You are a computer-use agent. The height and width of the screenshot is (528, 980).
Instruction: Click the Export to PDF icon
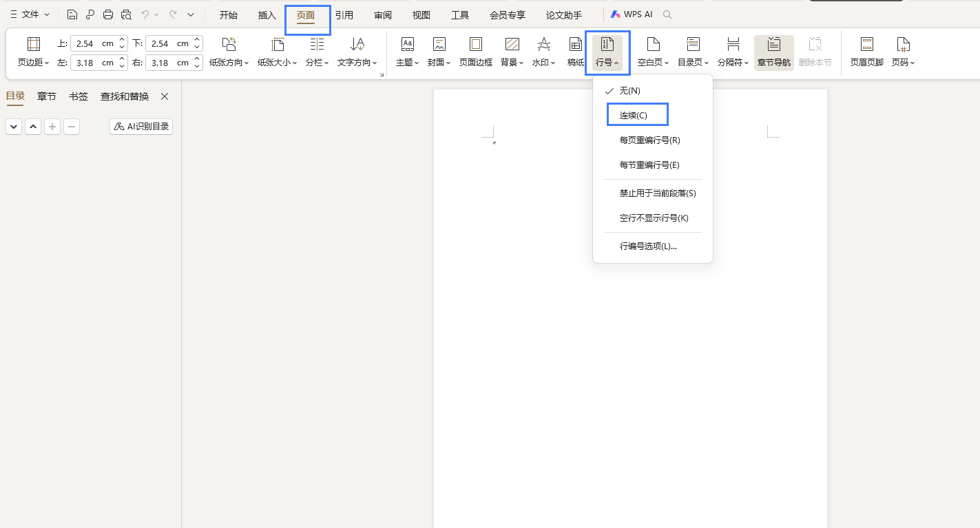[x=90, y=14]
